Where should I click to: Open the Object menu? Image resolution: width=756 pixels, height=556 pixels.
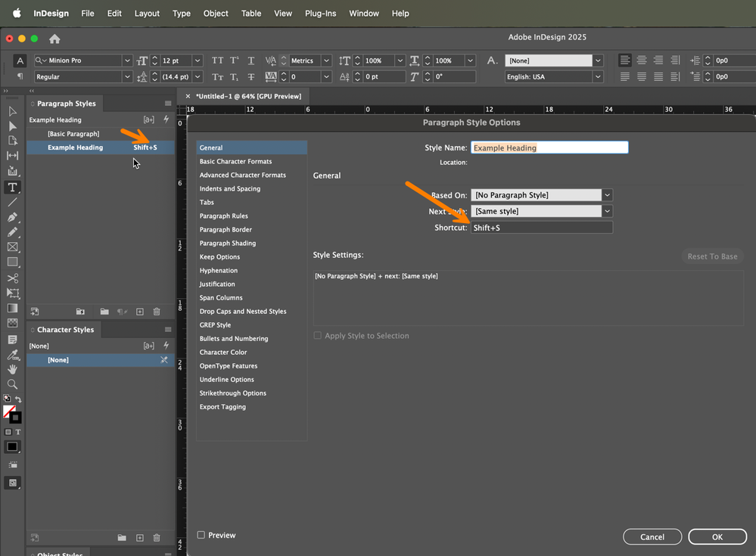point(216,14)
